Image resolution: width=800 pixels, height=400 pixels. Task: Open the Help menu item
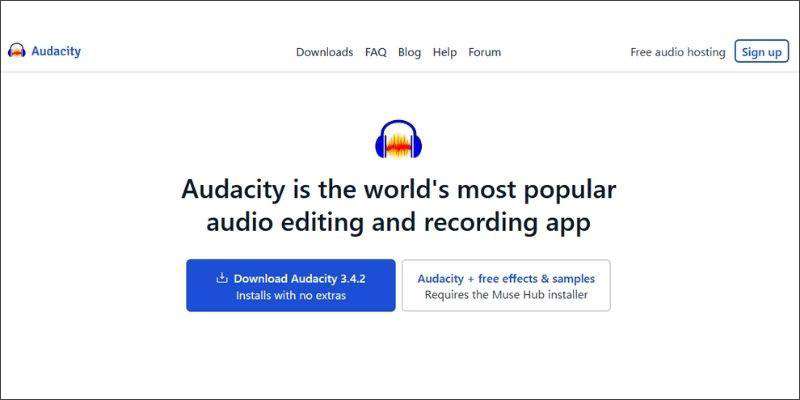click(444, 52)
